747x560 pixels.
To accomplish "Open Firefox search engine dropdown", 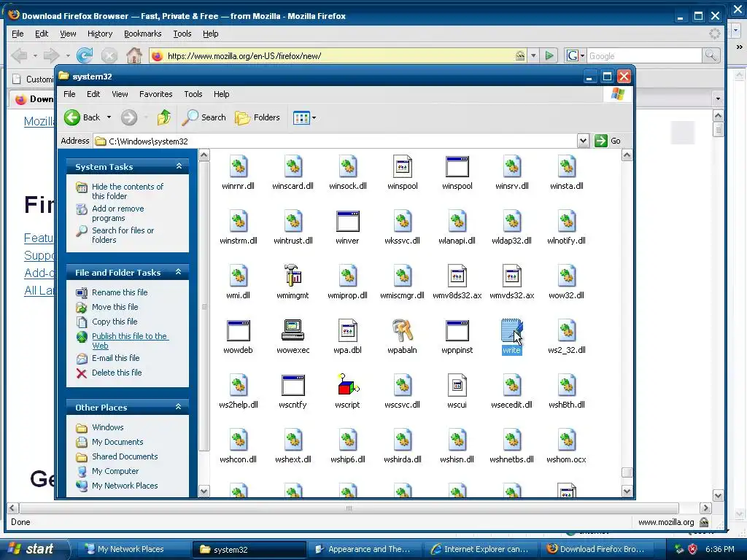I will click(x=582, y=55).
